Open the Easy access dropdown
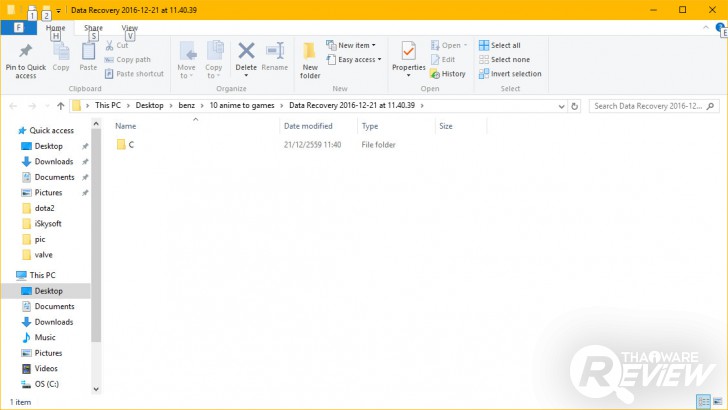 click(354, 59)
